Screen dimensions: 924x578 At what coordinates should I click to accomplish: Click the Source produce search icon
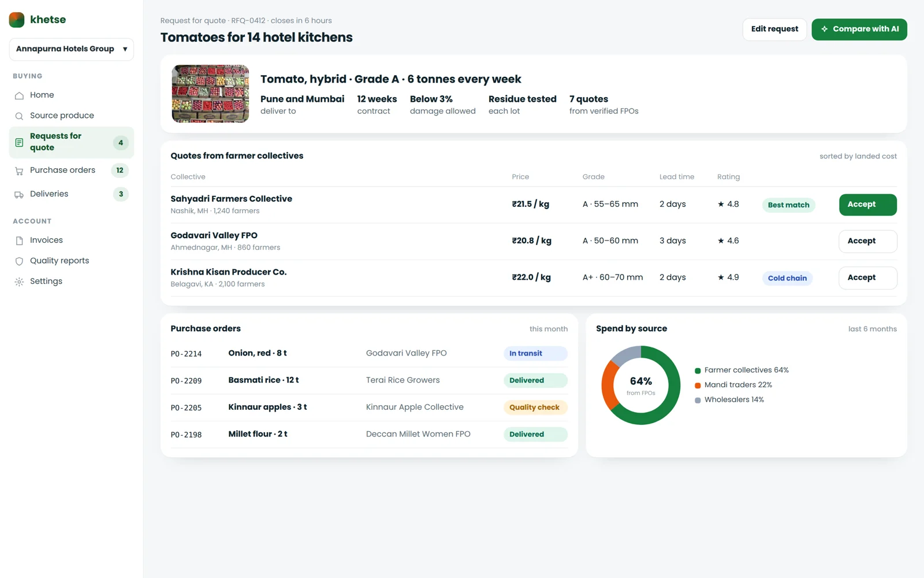click(19, 116)
